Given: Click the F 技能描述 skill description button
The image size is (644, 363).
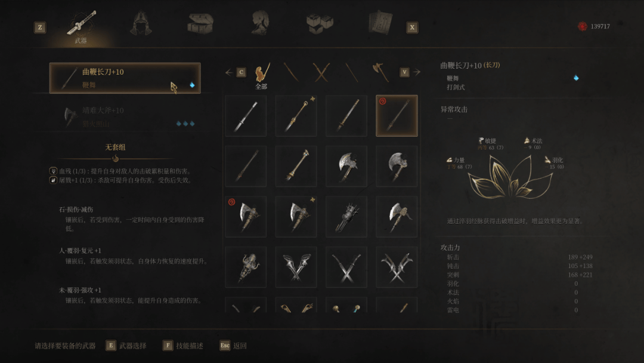Looking at the screenshot, I should (183, 346).
